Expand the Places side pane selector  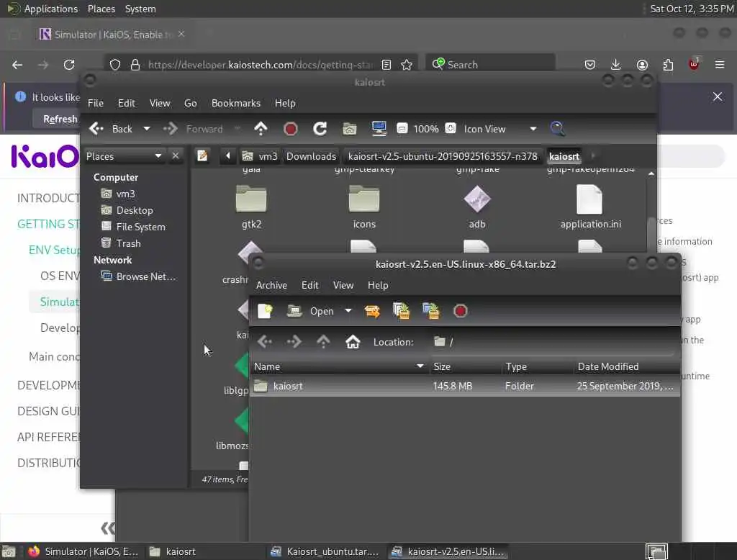124,155
